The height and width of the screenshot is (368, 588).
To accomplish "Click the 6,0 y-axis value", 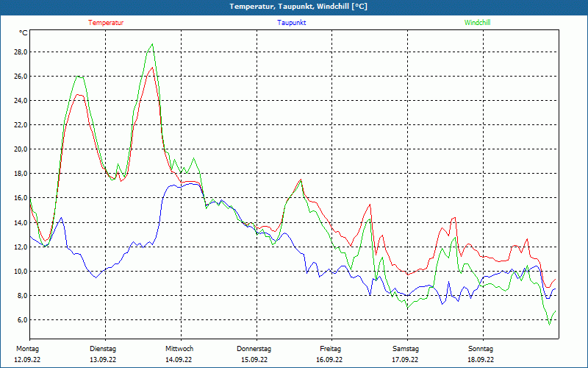I will [22, 320].
